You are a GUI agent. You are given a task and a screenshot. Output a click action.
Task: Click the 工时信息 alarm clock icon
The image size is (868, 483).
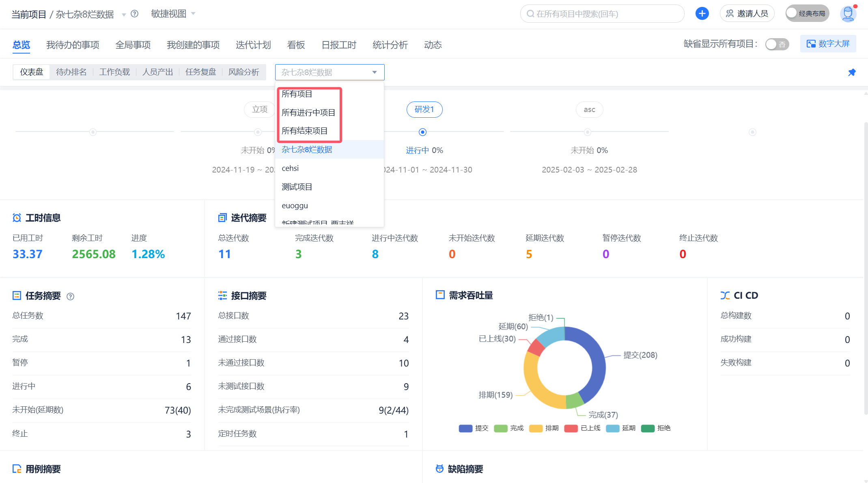tap(17, 218)
